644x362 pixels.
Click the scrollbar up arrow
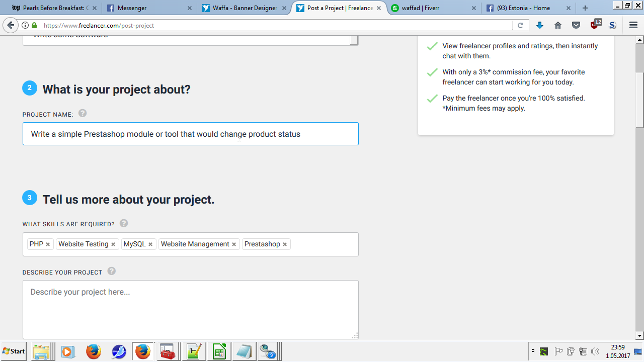pos(640,39)
